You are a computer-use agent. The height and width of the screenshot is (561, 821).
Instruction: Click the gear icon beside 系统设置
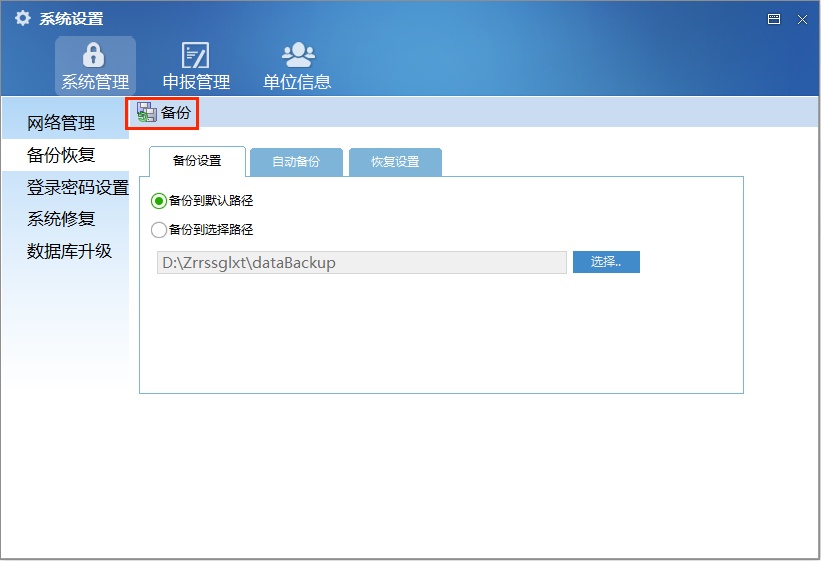tap(23, 19)
